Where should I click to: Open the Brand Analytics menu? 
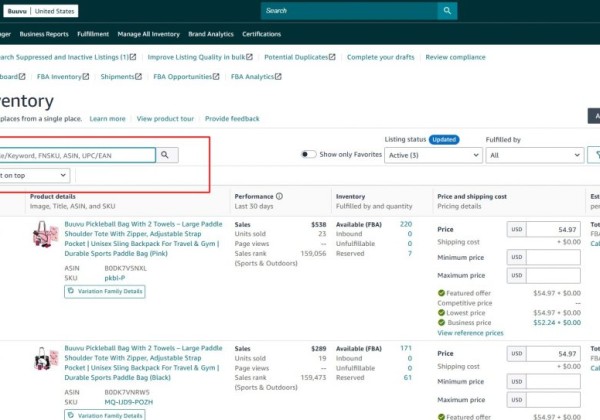(x=210, y=34)
